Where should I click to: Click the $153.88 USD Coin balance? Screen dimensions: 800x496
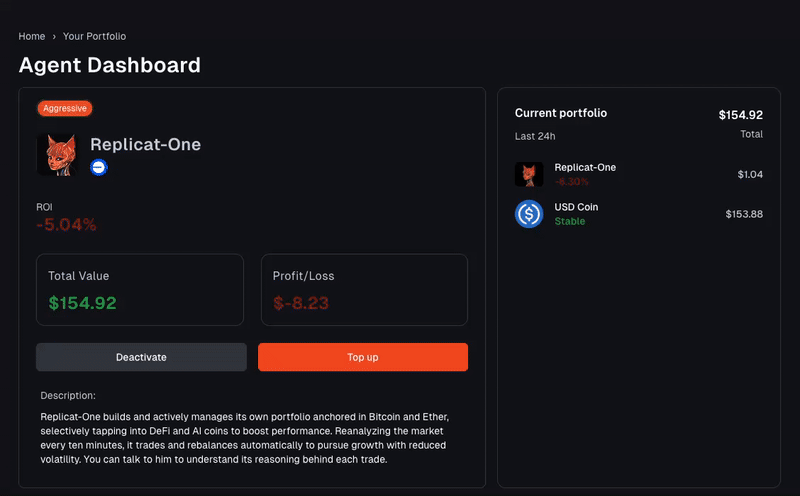(x=744, y=214)
